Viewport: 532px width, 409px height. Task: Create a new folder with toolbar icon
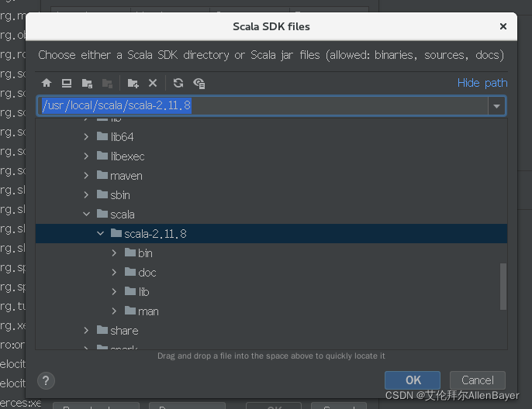click(133, 83)
